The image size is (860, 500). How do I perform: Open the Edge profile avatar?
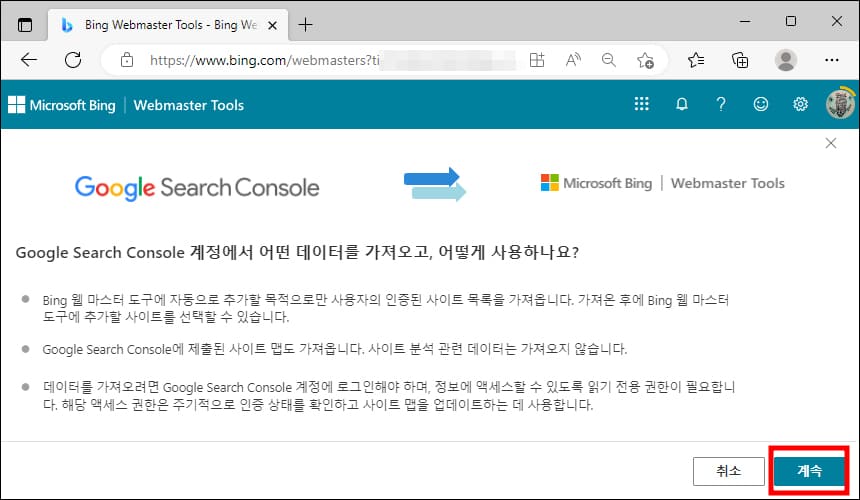[x=785, y=60]
